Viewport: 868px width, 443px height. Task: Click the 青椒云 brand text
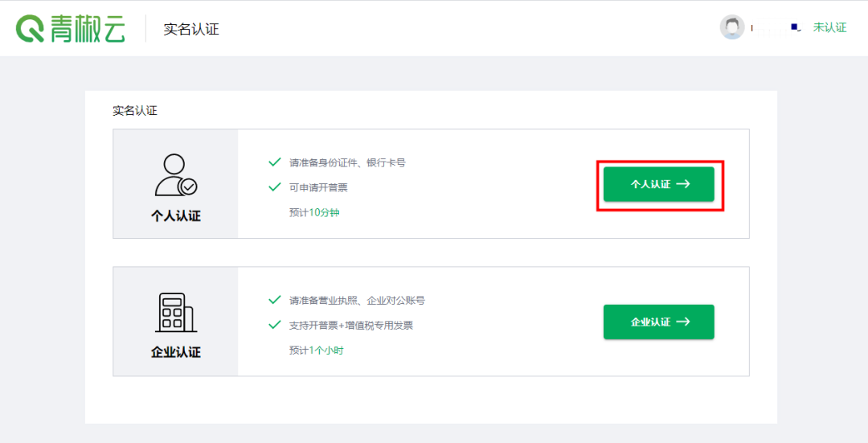[x=88, y=28]
